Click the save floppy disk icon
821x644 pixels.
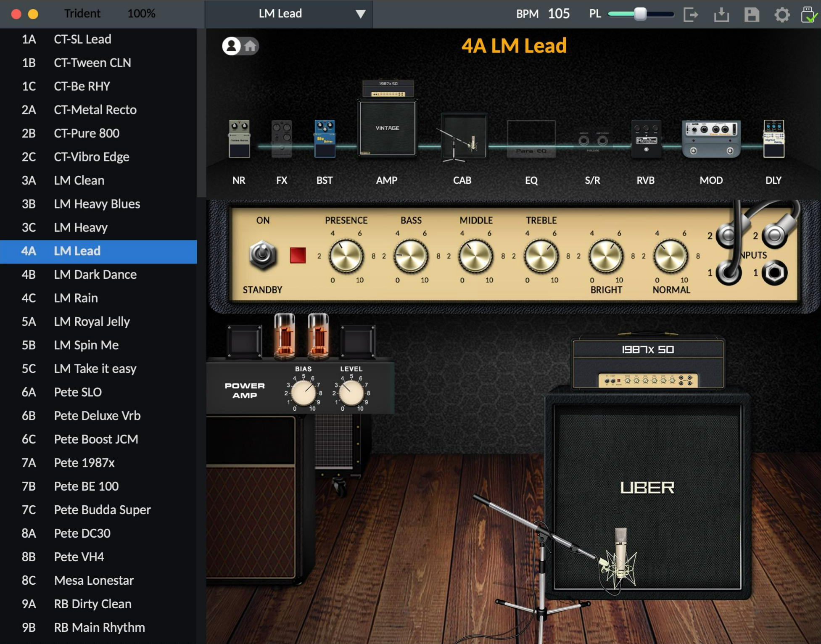752,15
